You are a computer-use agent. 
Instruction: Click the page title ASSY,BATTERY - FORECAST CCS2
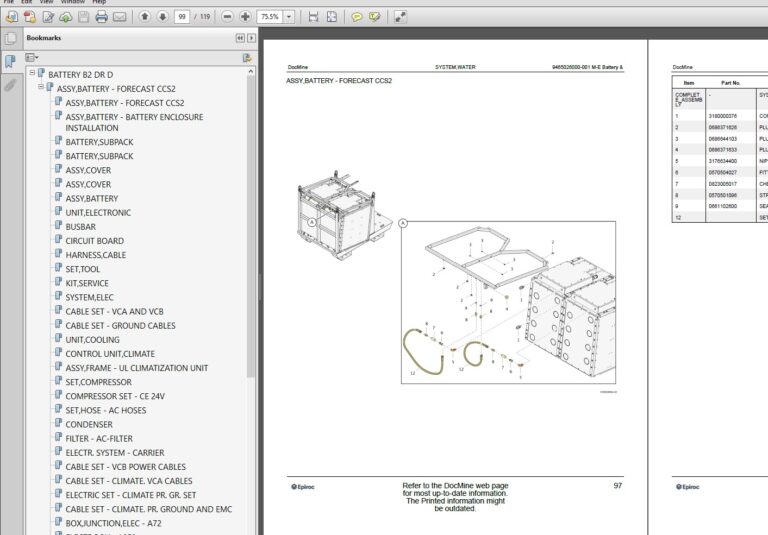point(339,81)
